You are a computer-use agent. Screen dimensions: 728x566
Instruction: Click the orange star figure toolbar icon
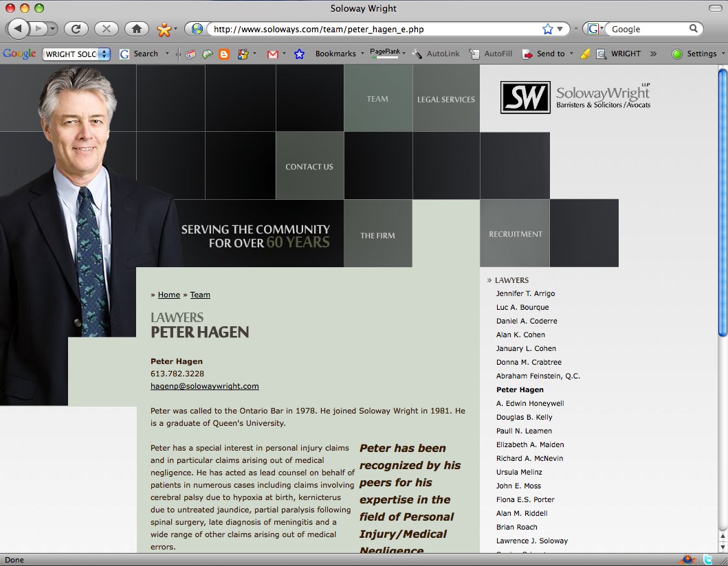pos(164,30)
